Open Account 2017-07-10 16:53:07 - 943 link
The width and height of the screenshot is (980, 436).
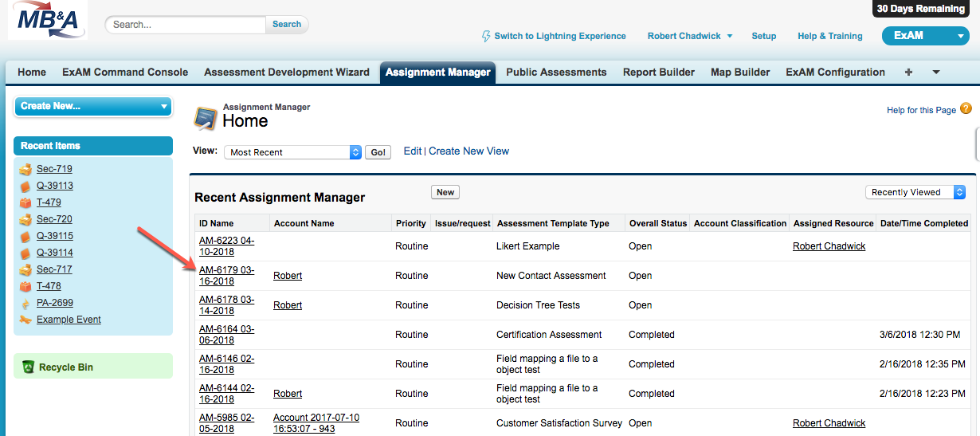pos(316,423)
